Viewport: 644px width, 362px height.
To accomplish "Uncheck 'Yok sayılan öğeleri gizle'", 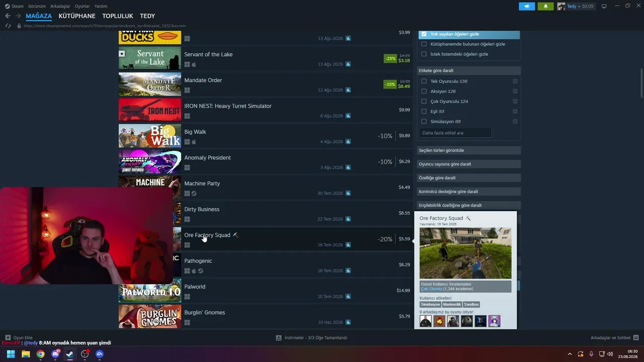I will click(424, 34).
